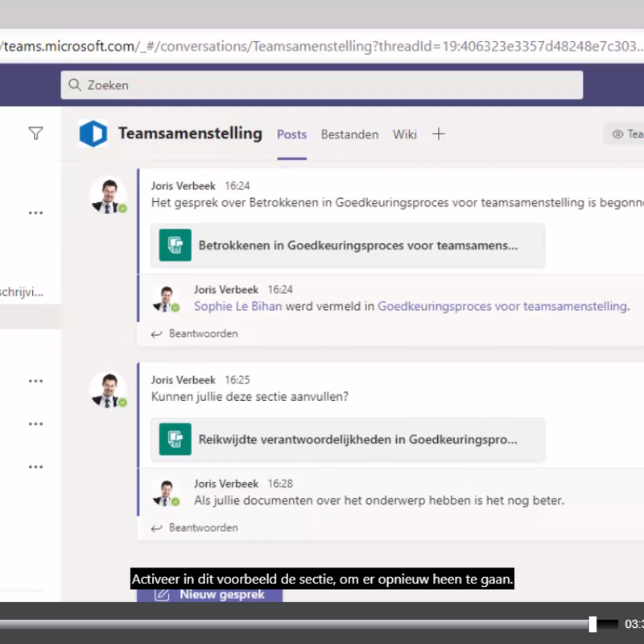The image size is (644, 644).
Task: Click the Team eye button at top right
Action: [623, 134]
